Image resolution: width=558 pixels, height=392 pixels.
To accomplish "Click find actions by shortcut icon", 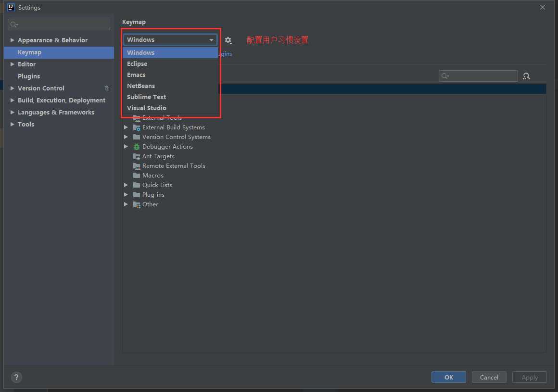I will tap(526, 76).
